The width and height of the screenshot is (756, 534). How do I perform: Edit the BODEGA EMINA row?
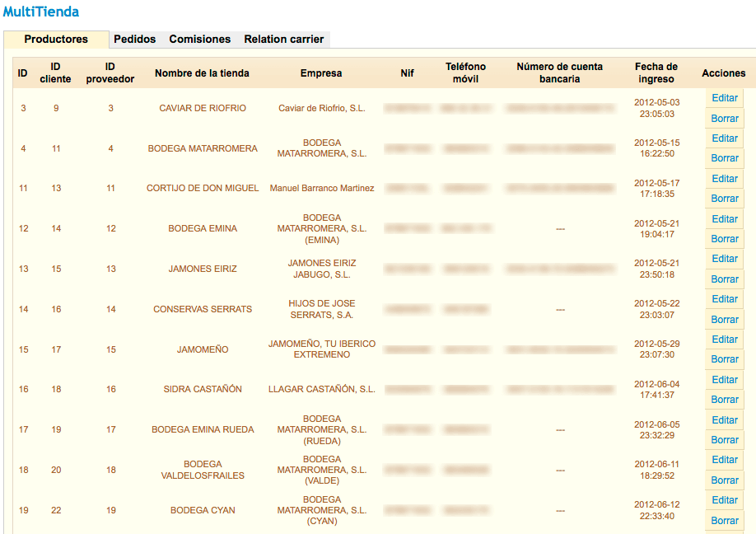coord(725,219)
